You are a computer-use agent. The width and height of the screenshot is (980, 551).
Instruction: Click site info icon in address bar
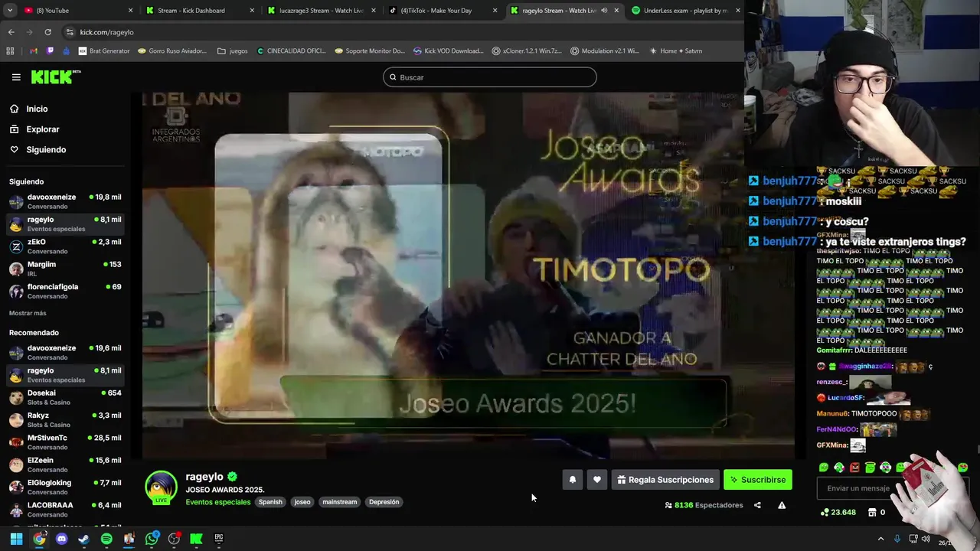70,32
